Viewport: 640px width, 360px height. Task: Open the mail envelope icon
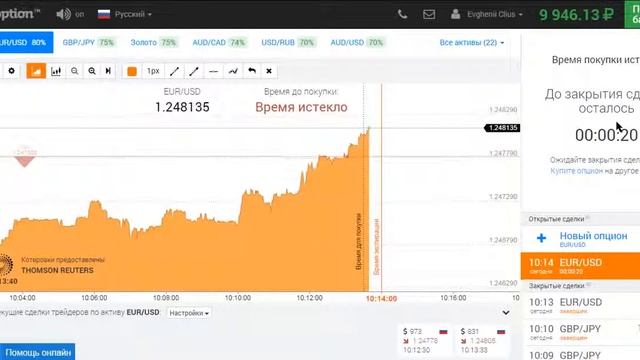click(x=429, y=14)
